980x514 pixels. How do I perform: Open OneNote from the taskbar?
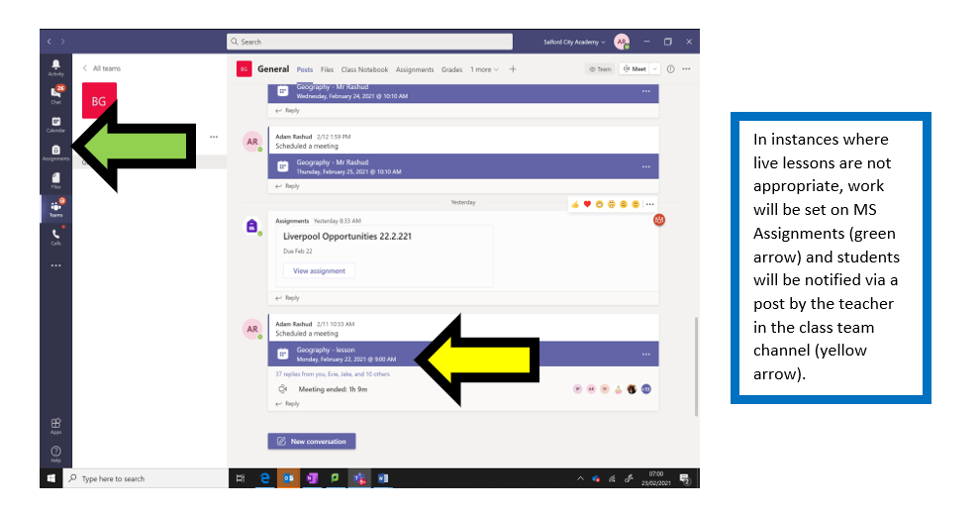[312, 478]
